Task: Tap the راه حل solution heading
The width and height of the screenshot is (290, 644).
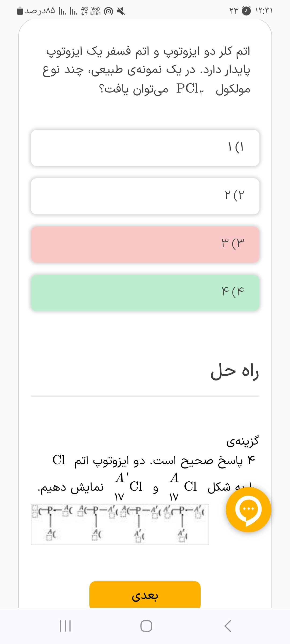Action: coord(235,372)
